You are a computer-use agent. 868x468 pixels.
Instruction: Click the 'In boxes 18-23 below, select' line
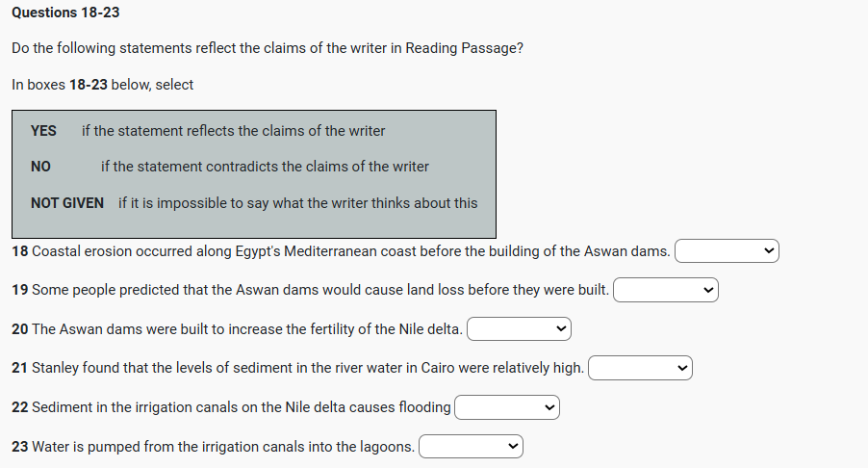coord(103,85)
